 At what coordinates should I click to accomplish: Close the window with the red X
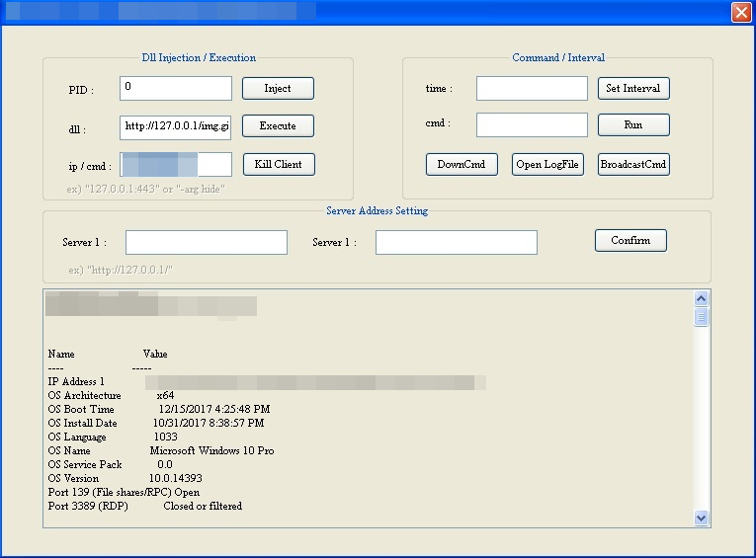click(741, 12)
